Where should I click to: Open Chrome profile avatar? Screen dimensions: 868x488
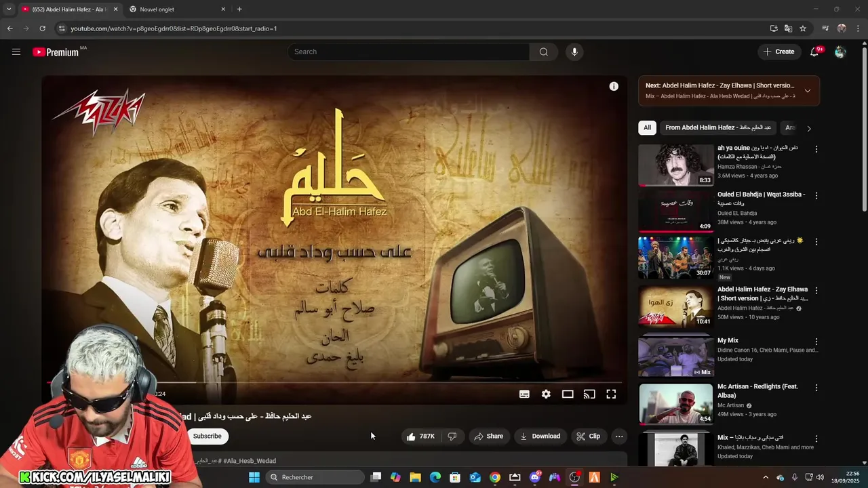click(842, 28)
